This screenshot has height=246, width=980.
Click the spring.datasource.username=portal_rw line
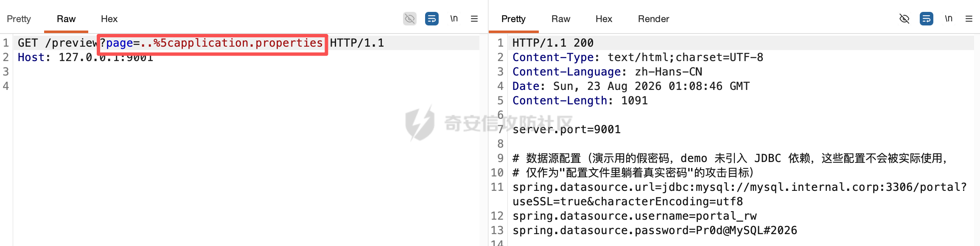click(x=634, y=216)
